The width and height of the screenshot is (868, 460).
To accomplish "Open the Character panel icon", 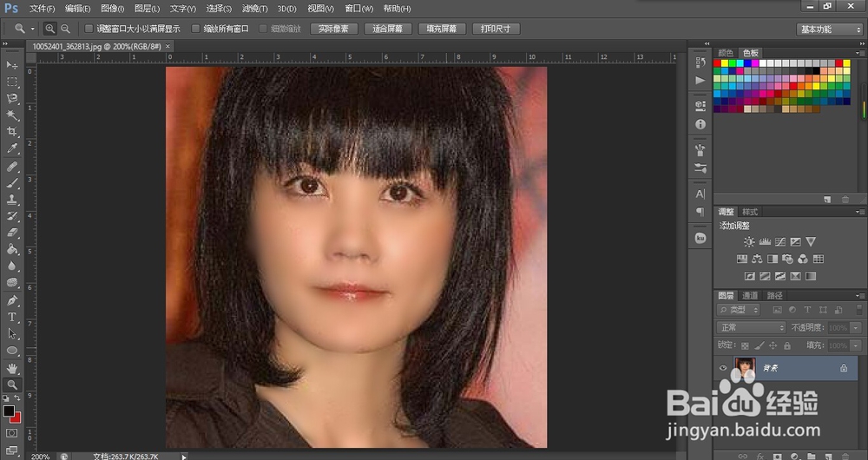I will [x=700, y=194].
